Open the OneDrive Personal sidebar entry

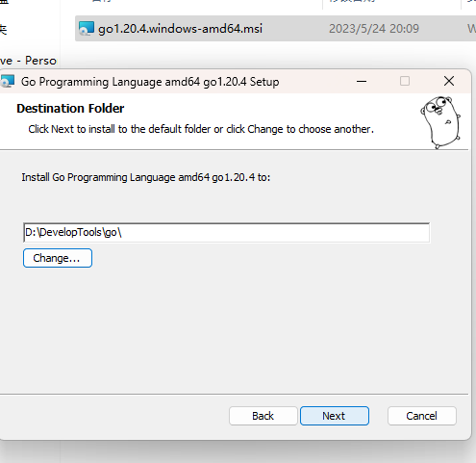point(28,61)
